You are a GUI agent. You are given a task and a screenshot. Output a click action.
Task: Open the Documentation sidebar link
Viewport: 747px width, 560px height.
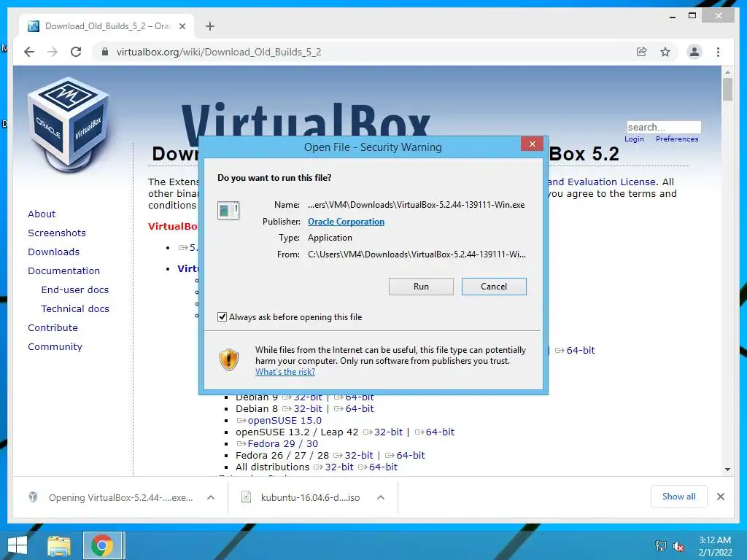pos(64,271)
